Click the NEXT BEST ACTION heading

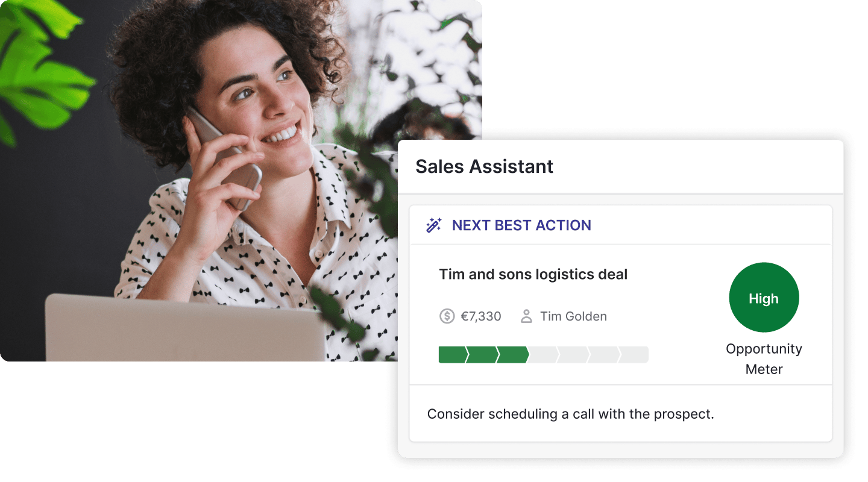pos(521,225)
